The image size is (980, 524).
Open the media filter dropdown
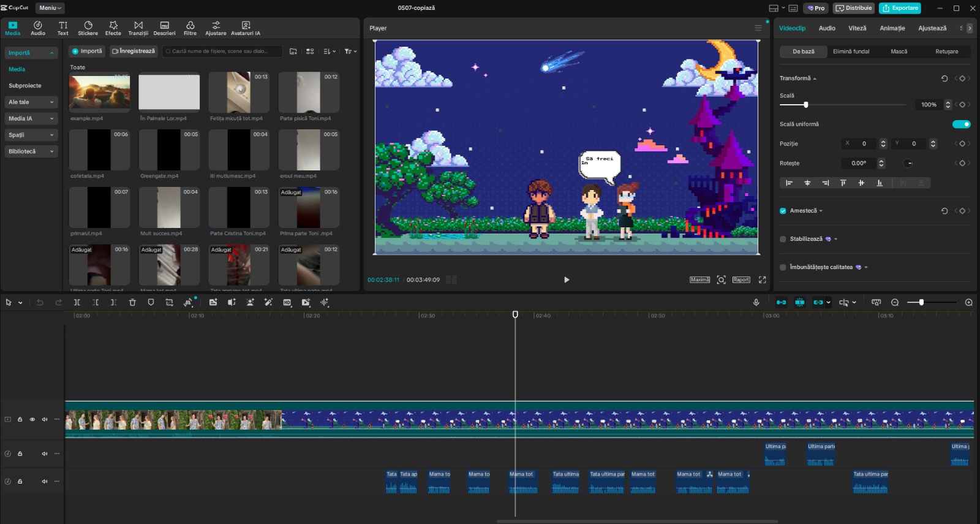coord(350,51)
